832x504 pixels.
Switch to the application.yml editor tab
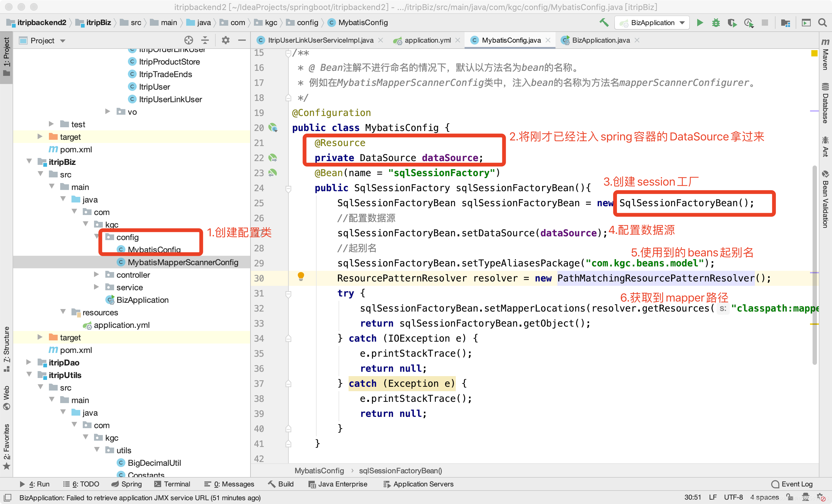427,40
